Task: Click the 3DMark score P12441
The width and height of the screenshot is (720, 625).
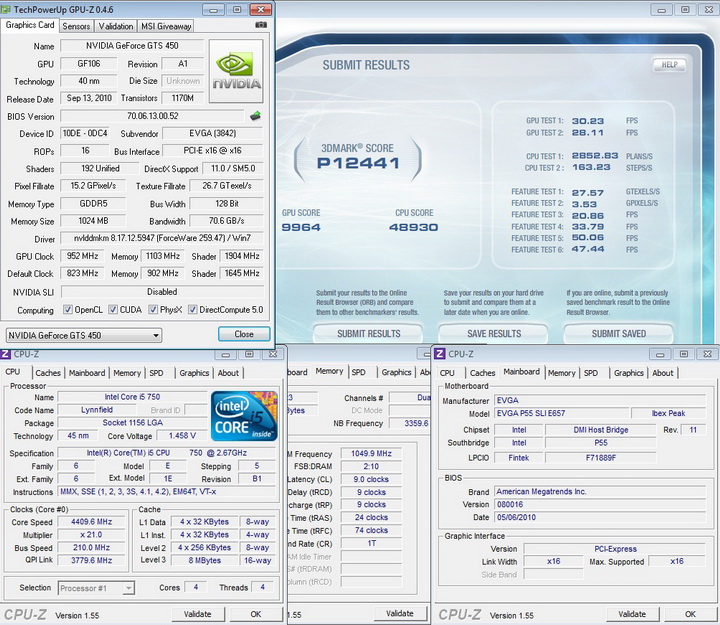Action: (x=358, y=163)
